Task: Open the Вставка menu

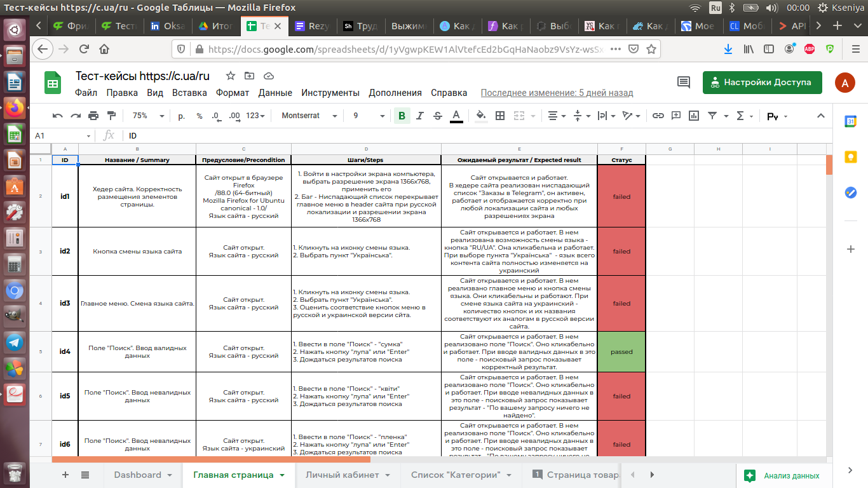Action: click(189, 93)
